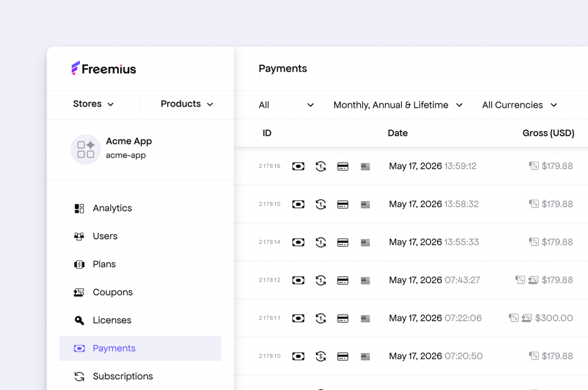Click tax receipt icon beside $300.00

(513, 318)
